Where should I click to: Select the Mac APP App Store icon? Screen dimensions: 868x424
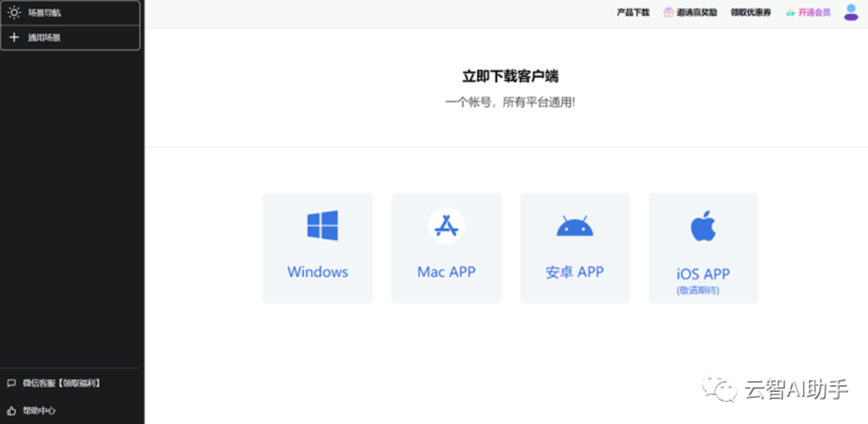(446, 226)
